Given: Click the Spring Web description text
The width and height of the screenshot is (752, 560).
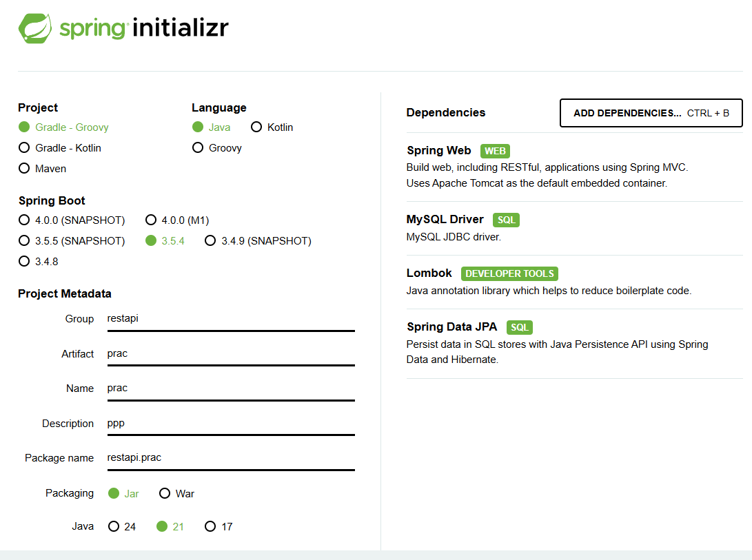Looking at the screenshot, I should point(547,175).
